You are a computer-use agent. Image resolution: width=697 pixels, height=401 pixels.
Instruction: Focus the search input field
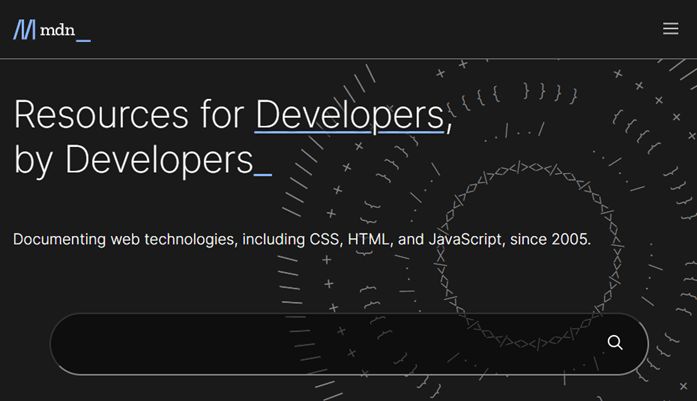(x=348, y=344)
